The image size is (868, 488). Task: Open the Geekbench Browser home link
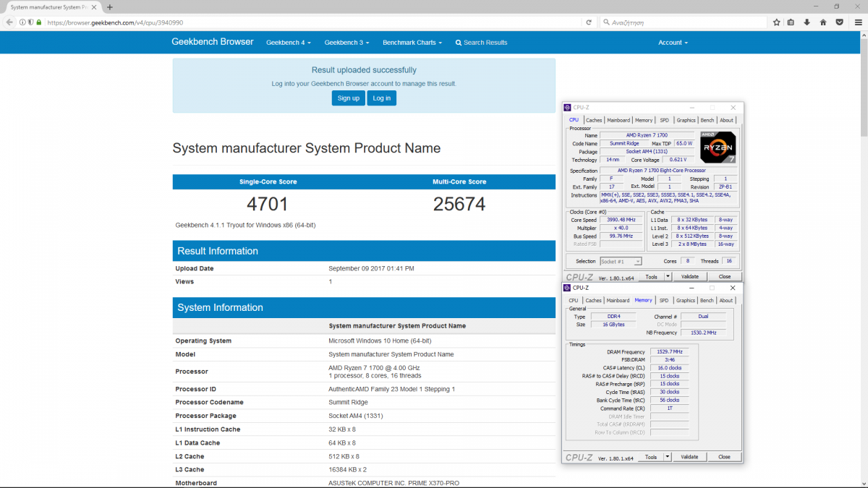click(213, 42)
